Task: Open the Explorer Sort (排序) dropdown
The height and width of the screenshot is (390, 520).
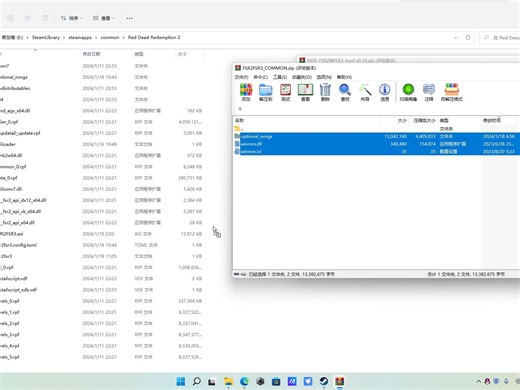Action: (71, 18)
